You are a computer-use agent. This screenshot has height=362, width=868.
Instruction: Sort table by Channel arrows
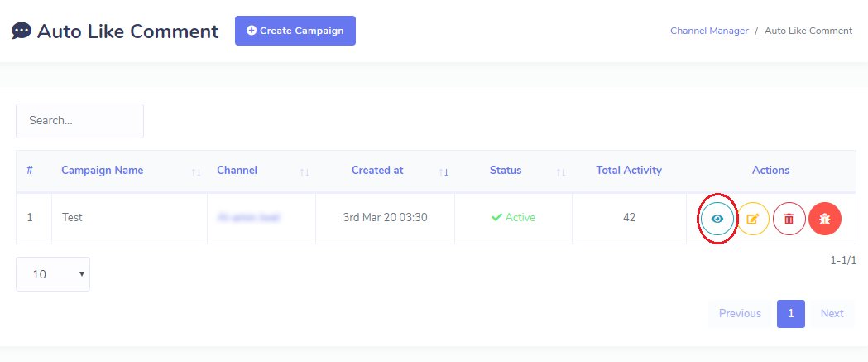tap(305, 172)
